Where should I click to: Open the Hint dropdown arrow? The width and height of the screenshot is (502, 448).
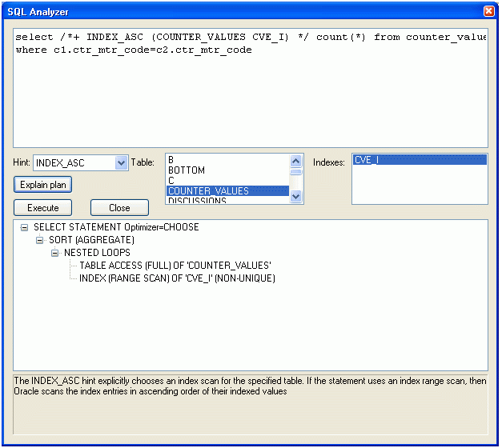[121, 163]
